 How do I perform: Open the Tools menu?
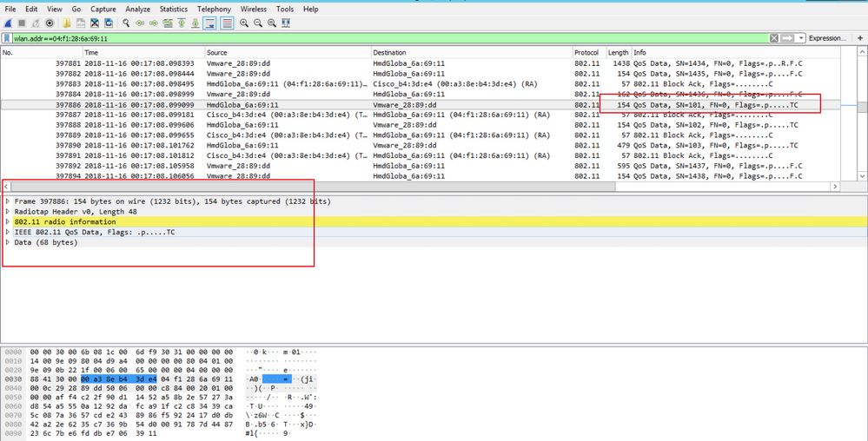284,9
